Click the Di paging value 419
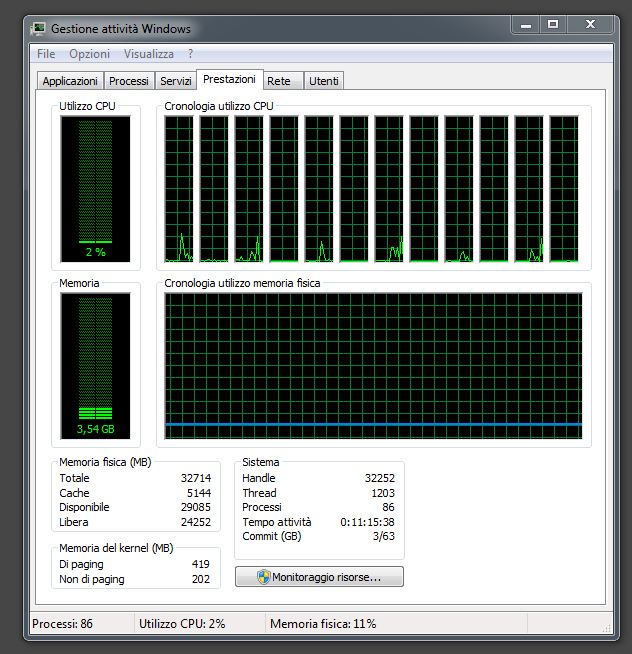This screenshot has height=654, width=632. 201,564
